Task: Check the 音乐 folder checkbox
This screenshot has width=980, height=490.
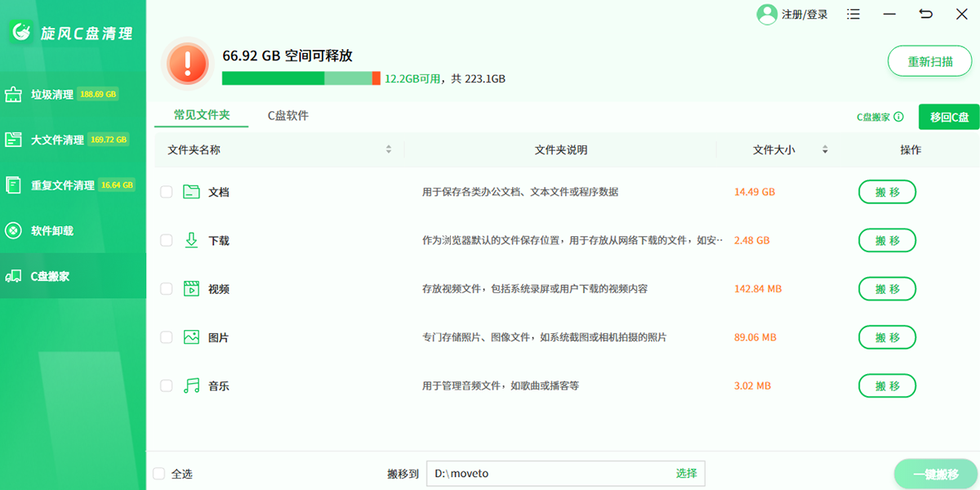Action: click(167, 385)
